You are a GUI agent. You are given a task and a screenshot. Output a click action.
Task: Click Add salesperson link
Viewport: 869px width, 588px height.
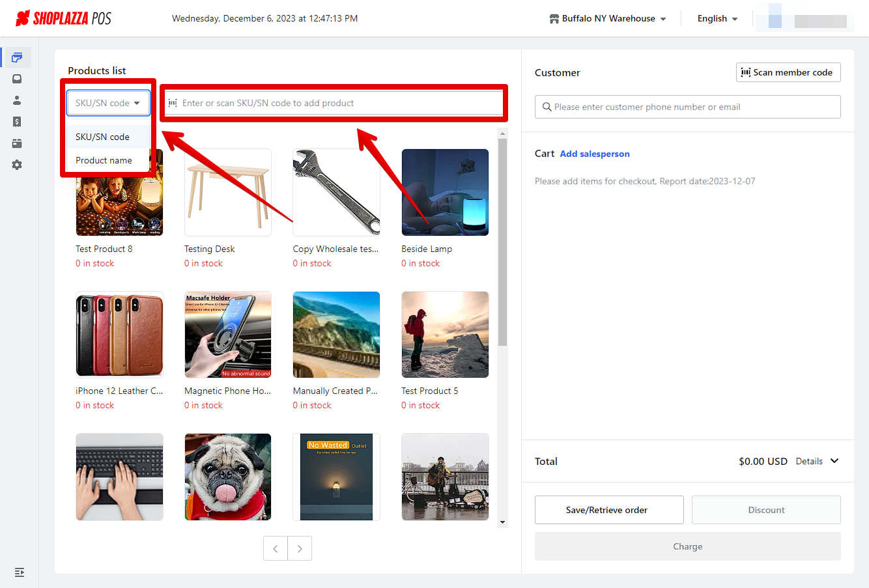pyautogui.click(x=595, y=154)
